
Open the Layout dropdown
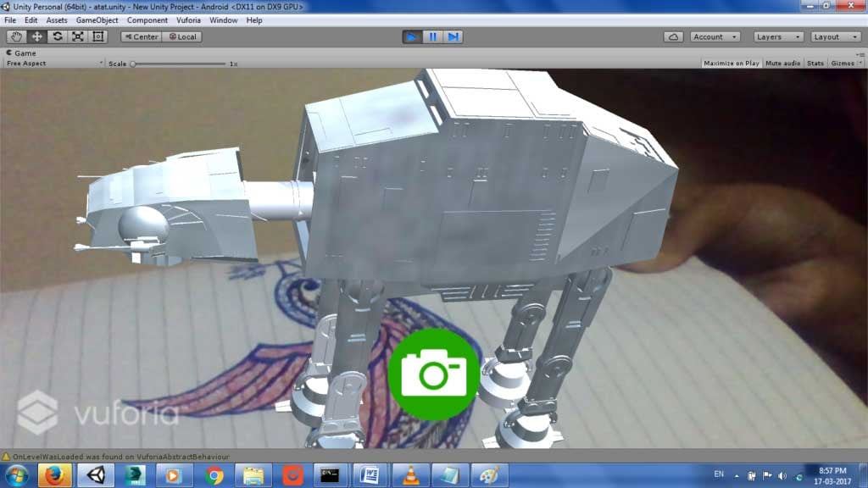(834, 36)
